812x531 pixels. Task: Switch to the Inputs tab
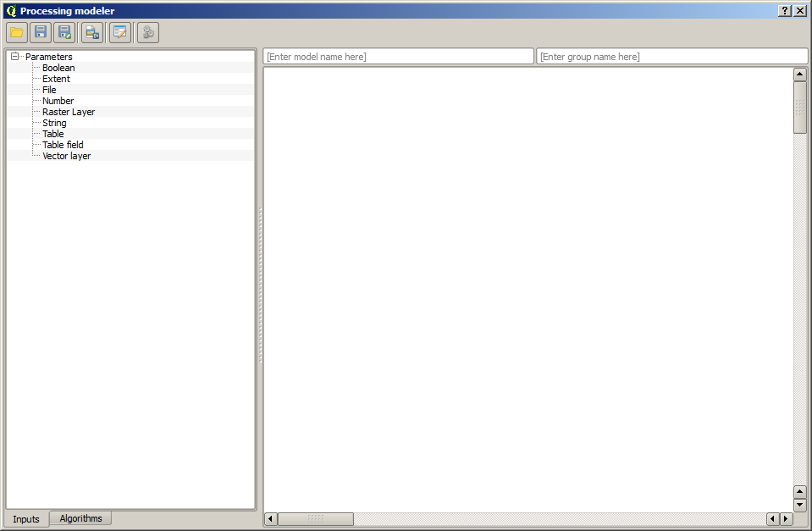point(26,519)
